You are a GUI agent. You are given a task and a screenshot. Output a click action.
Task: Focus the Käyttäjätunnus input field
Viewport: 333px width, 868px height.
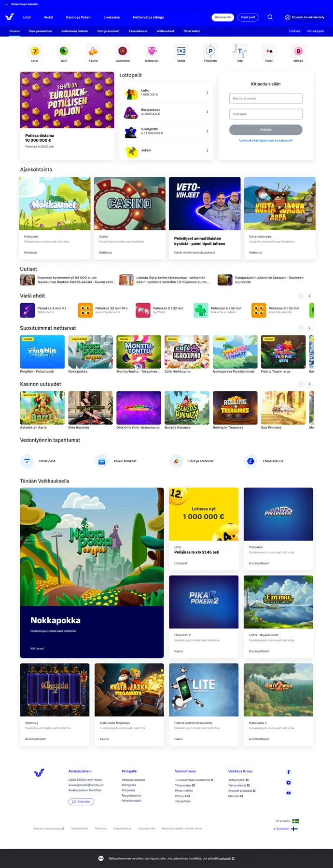266,98
